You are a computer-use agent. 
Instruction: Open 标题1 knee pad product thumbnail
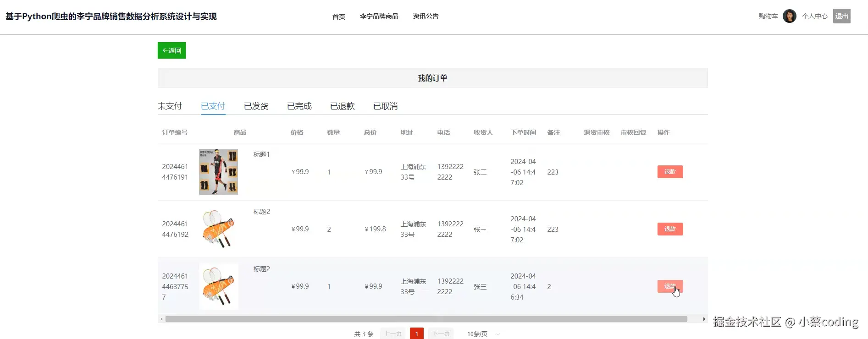[218, 172]
